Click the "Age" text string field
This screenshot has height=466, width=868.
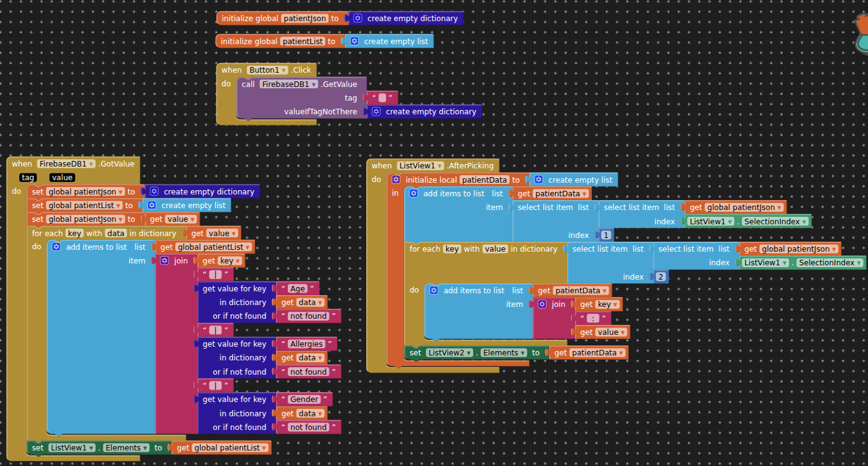pyautogui.click(x=298, y=288)
